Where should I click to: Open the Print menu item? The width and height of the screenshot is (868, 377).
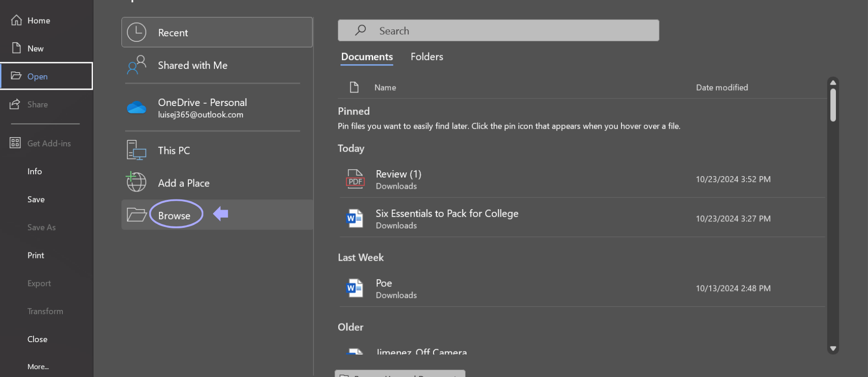(36, 255)
